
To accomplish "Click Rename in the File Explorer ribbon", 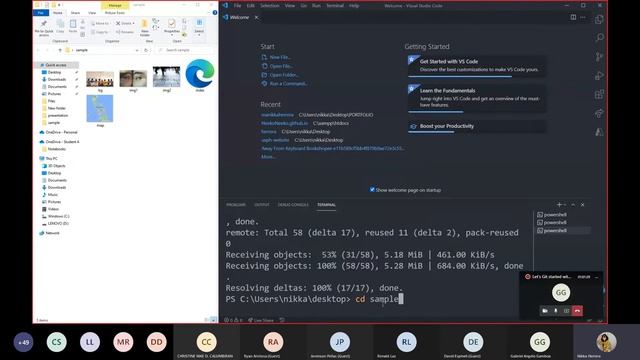I will [x=124, y=32].
